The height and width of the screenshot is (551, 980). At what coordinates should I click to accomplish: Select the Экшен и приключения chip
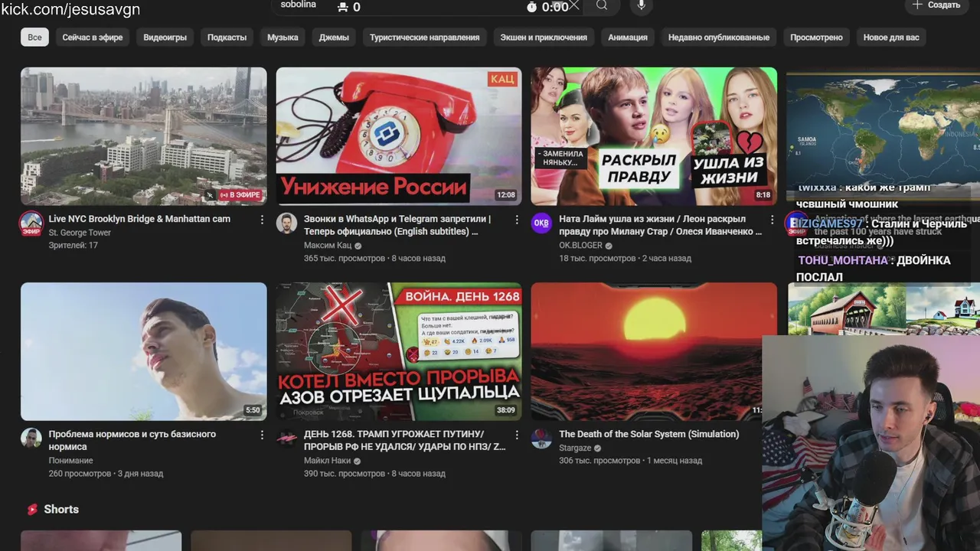coord(544,37)
